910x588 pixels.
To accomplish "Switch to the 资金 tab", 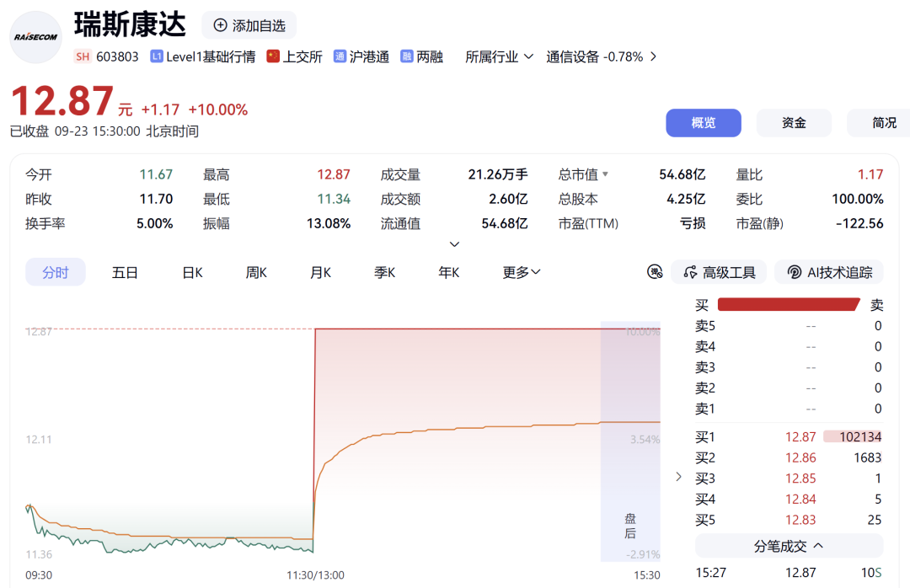I will point(794,123).
